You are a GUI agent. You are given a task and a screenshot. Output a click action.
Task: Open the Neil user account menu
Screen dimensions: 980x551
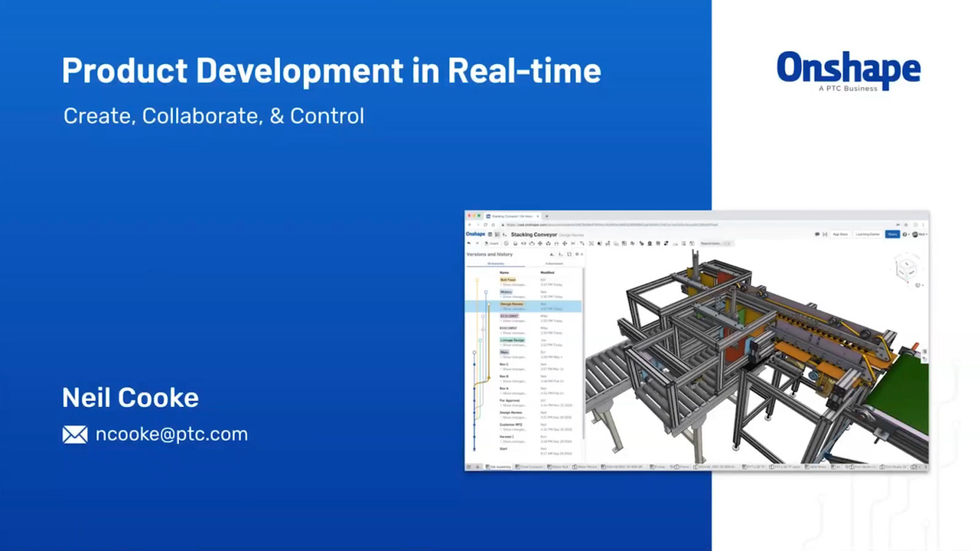pyautogui.click(x=920, y=234)
